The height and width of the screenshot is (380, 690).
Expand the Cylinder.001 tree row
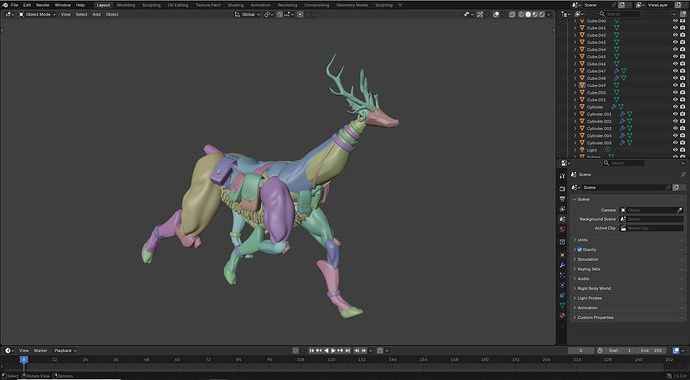(575, 114)
